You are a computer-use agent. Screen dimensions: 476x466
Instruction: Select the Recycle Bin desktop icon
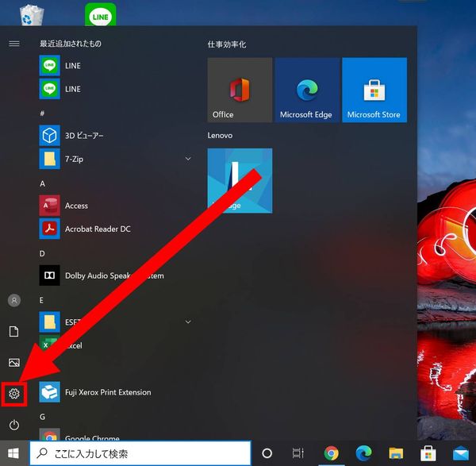click(x=32, y=14)
